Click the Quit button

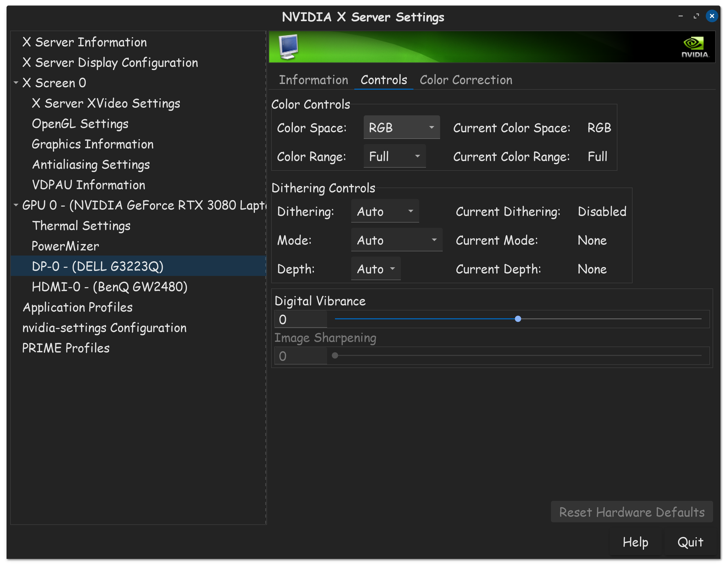point(690,542)
